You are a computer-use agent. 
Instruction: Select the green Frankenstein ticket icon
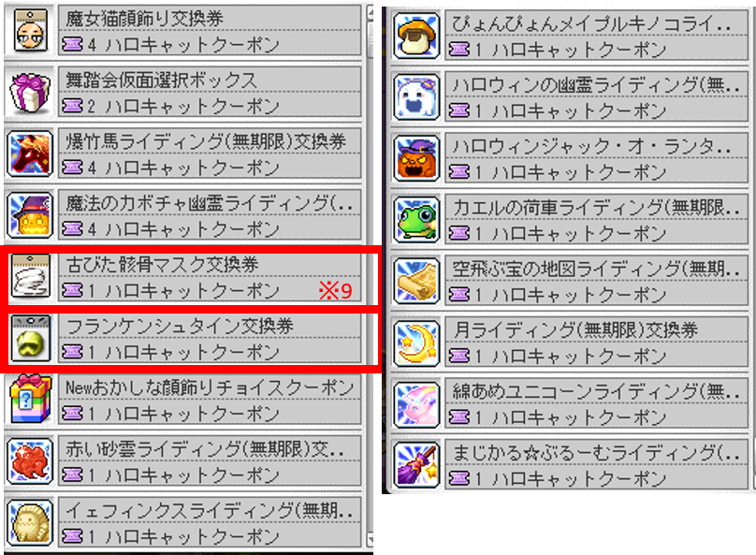[31, 338]
